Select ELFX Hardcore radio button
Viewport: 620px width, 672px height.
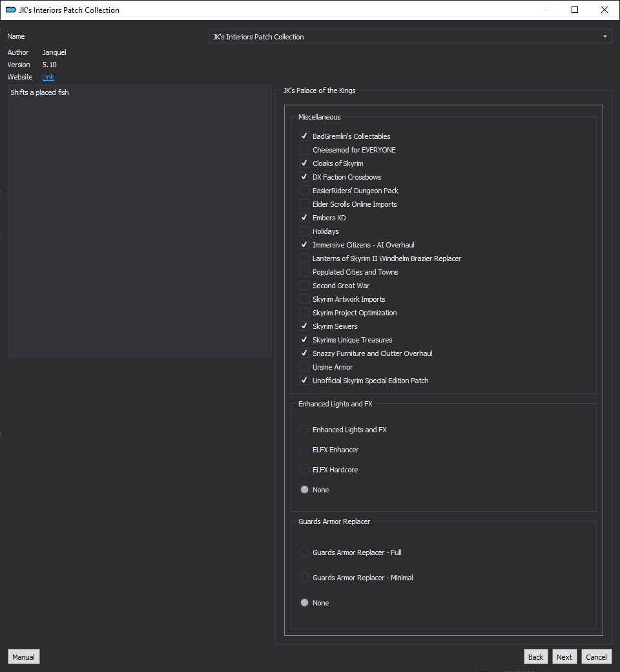click(x=304, y=470)
